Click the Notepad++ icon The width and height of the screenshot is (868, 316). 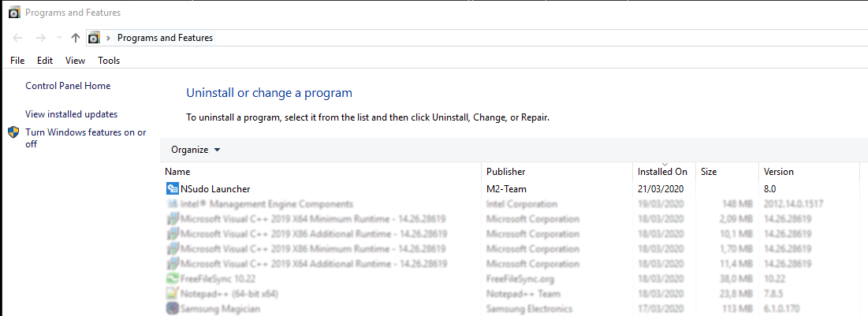172,293
